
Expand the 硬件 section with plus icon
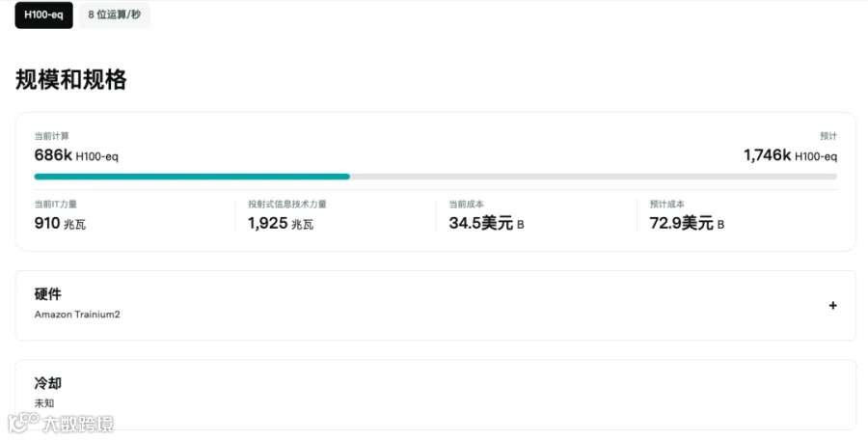pyautogui.click(x=832, y=305)
